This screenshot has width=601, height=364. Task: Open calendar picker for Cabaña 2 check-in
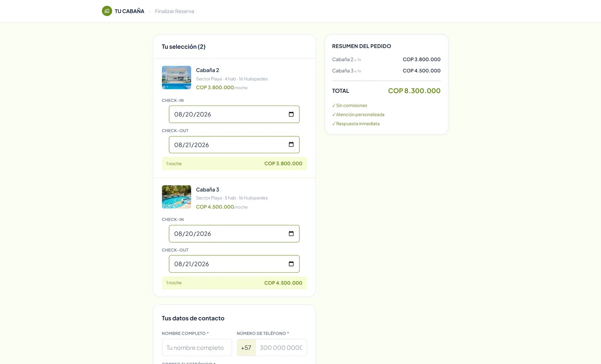(291, 114)
